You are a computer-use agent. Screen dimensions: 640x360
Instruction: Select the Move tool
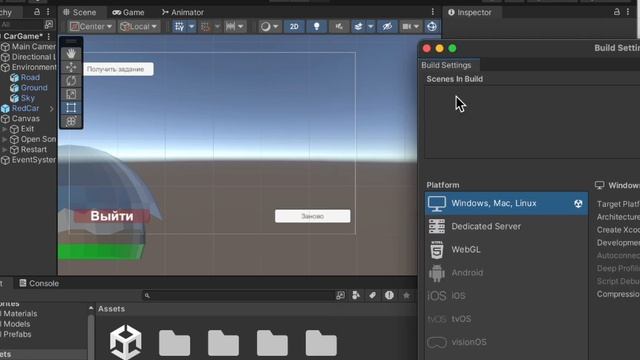pyautogui.click(x=71, y=67)
